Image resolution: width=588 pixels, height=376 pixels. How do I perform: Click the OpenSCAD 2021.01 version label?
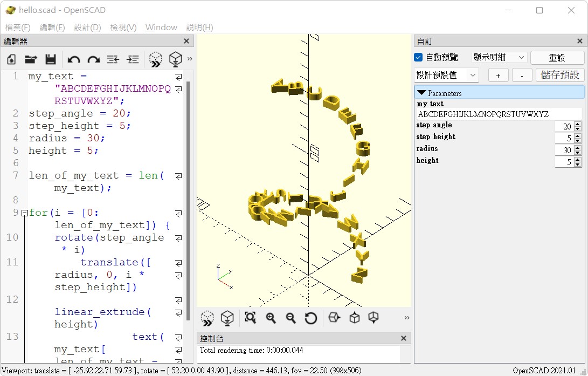(544, 371)
